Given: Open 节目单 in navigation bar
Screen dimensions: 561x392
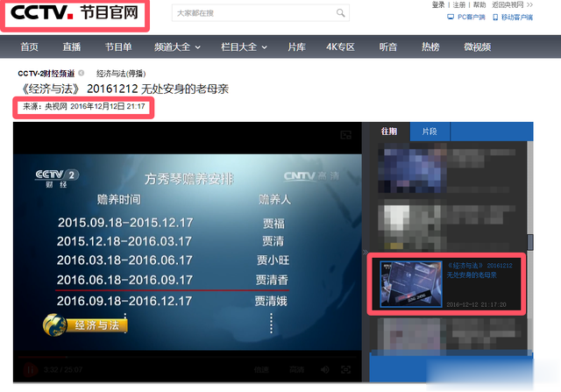Looking at the screenshot, I should (x=118, y=46).
